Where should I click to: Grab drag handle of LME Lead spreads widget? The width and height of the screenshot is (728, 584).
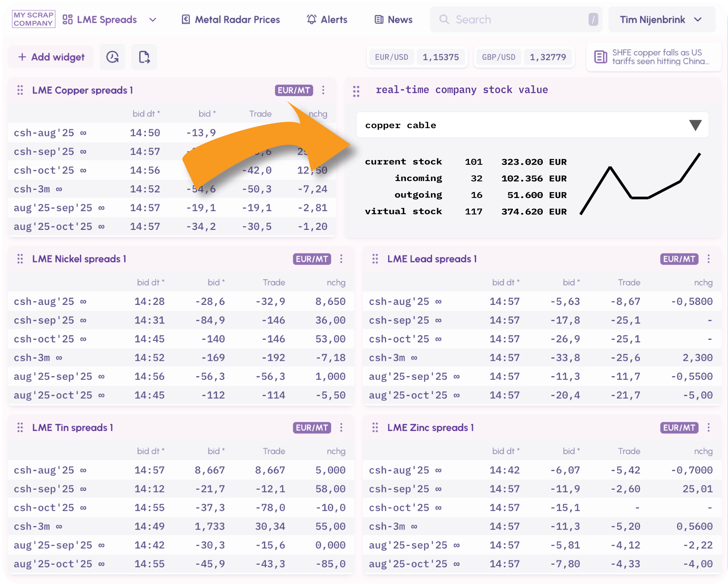[375, 259]
